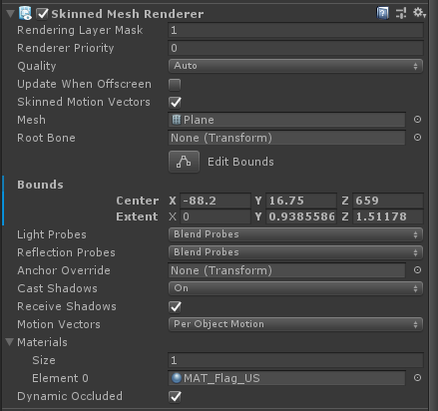Disable the Skinned Mesh Renderer component checkbox

coord(42,14)
